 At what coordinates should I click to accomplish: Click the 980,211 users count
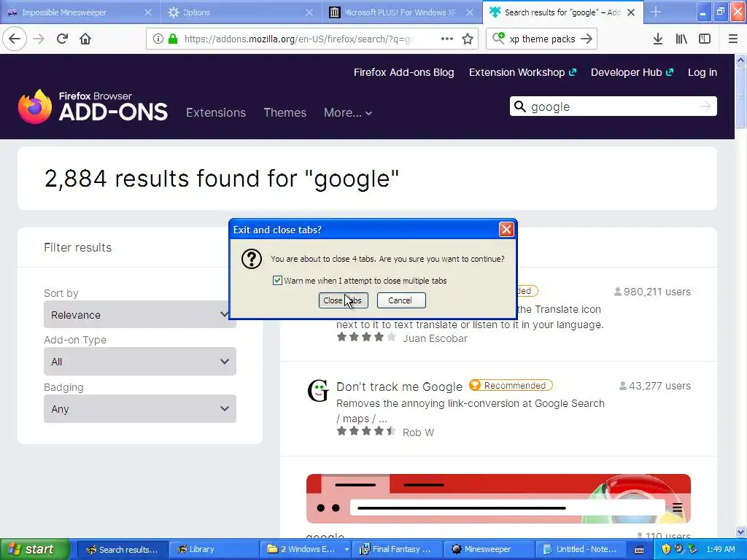[x=652, y=292]
